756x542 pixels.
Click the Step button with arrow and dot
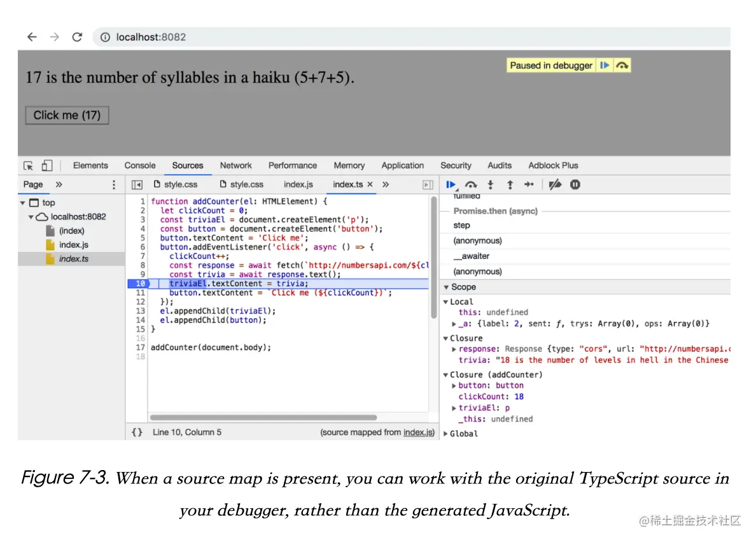pyautogui.click(x=529, y=184)
